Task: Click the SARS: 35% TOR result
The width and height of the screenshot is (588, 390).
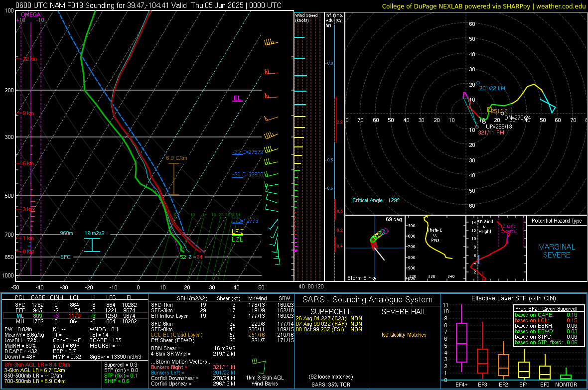Action: point(331,385)
